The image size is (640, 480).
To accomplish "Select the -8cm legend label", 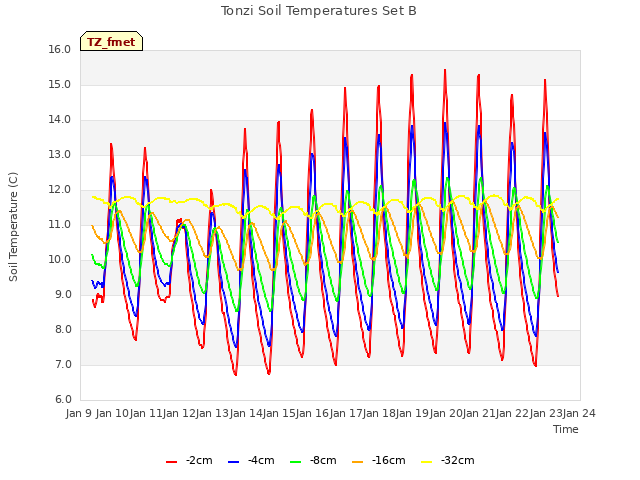I will [323, 460].
